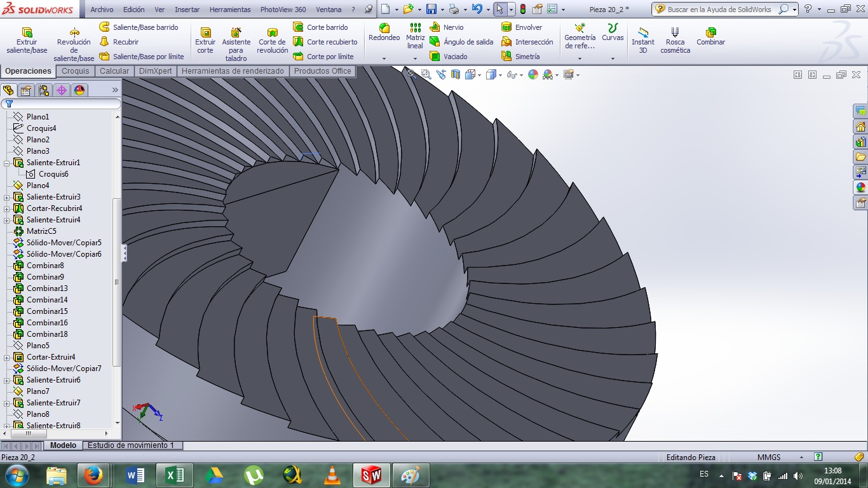Viewport: 868px width, 488px height.
Task: Switch to Herramientas de renderizado tab
Action: point(233,71)
